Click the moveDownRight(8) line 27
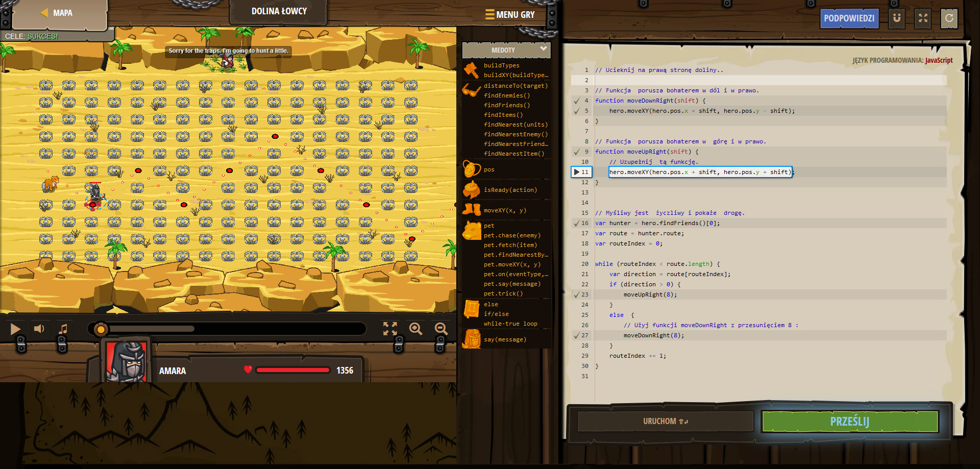Screen dimensions: 980x469 click(x=653, y=335)
